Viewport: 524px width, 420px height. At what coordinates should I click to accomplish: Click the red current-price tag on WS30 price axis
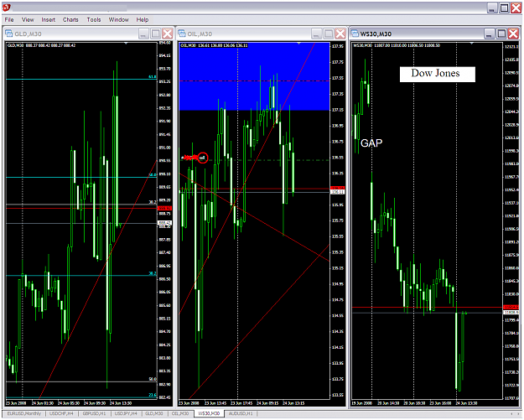coord(511,307)
